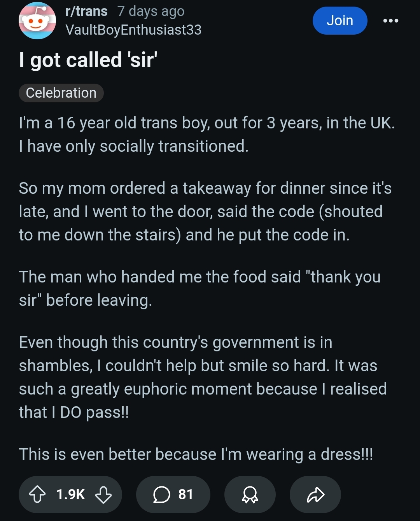The height and width of the screenshot is (521, 420).
Task: Share the post with the arrow icon
Action: pyautogui.click(x=315, y=495)
